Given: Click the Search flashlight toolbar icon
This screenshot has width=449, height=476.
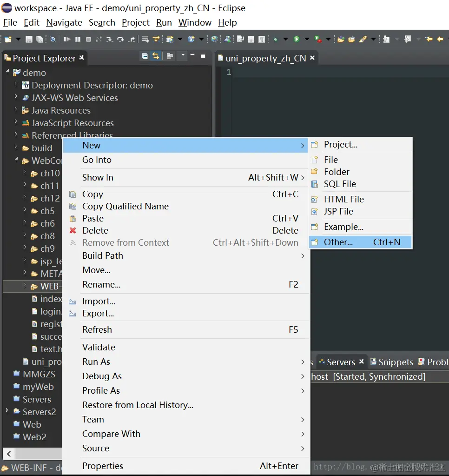Looking at the screenshot, I should click(363, 39).
